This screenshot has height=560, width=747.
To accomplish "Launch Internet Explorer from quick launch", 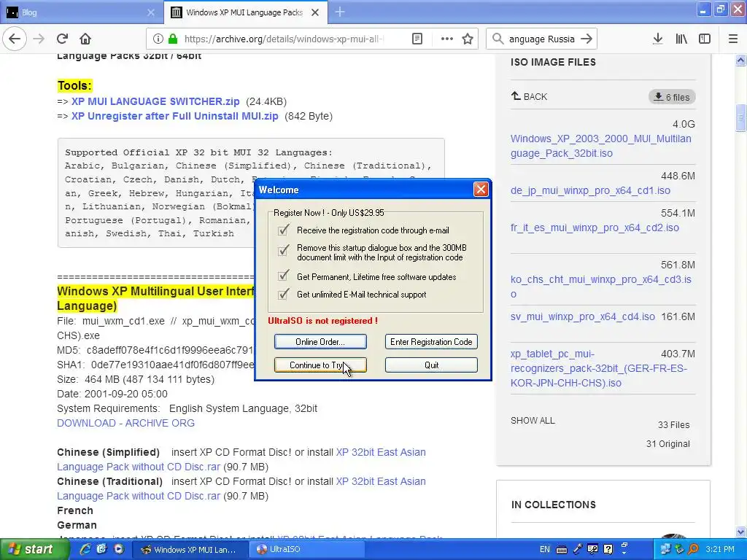I will (x=85, y=549).
